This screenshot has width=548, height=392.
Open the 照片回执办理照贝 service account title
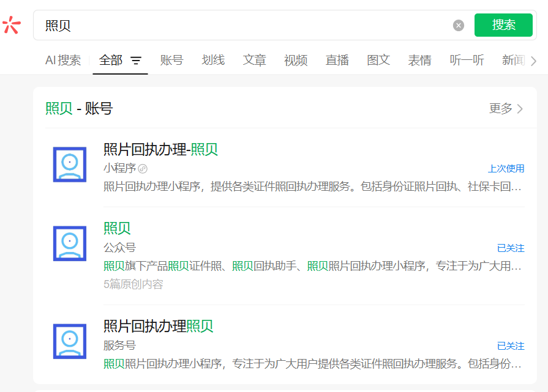pyautogui.click(x=159, y=327)
